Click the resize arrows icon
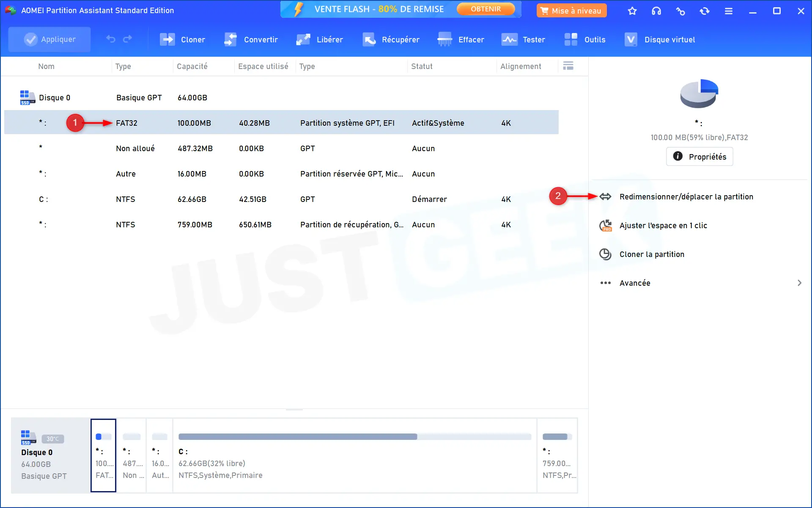The width and height of the screenshot is (812, 508). [606, 196]
